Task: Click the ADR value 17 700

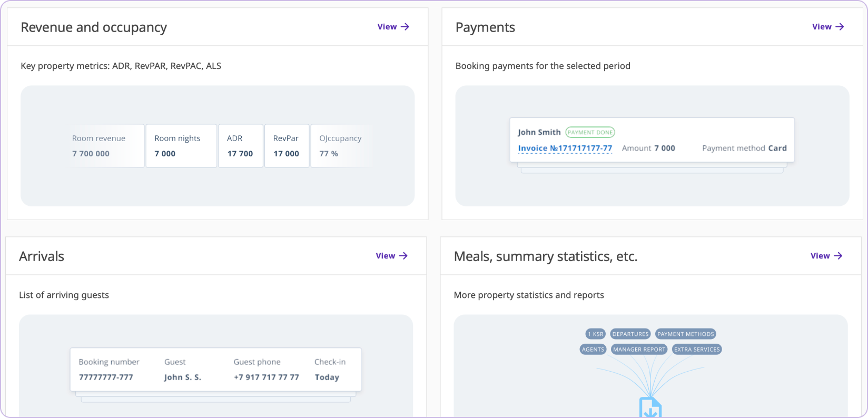Action: coord(240,154)
